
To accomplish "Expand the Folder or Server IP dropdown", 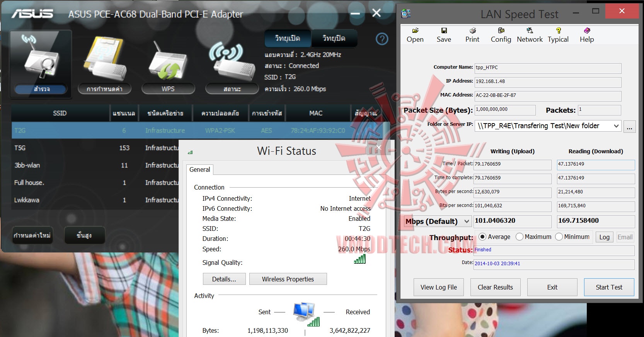I will [x=616, y=126].
